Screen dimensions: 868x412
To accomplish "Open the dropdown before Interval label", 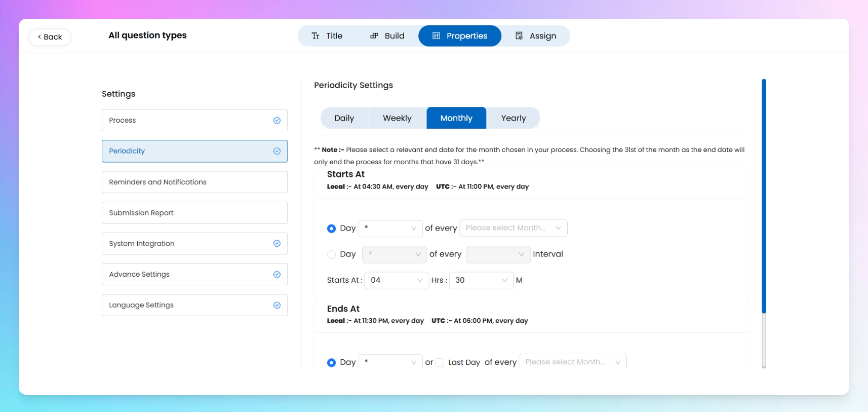I will 498,254.
